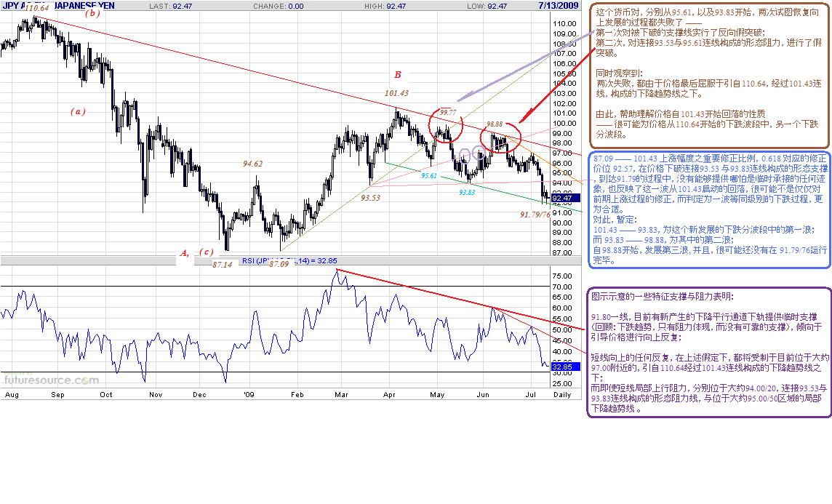Click the 93.53 low label
832x504 pixels.
click(370, 197)
